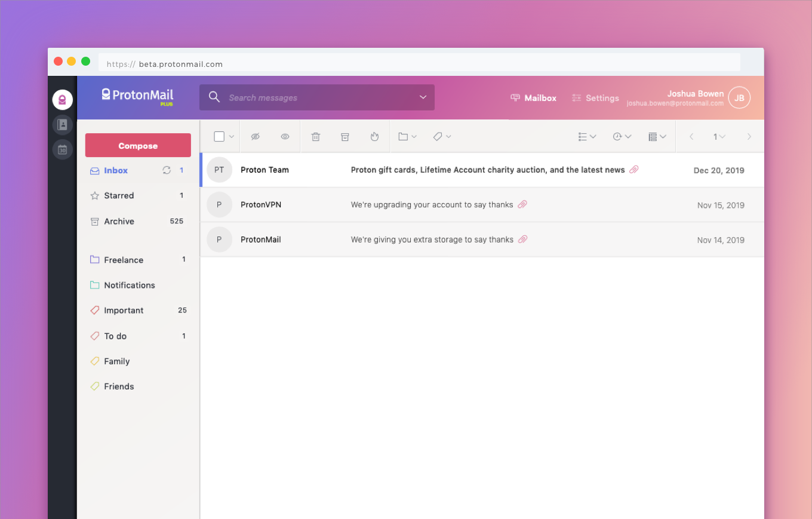
Task: Open the list grouping dropdown
Action: (x=588, y=137)
